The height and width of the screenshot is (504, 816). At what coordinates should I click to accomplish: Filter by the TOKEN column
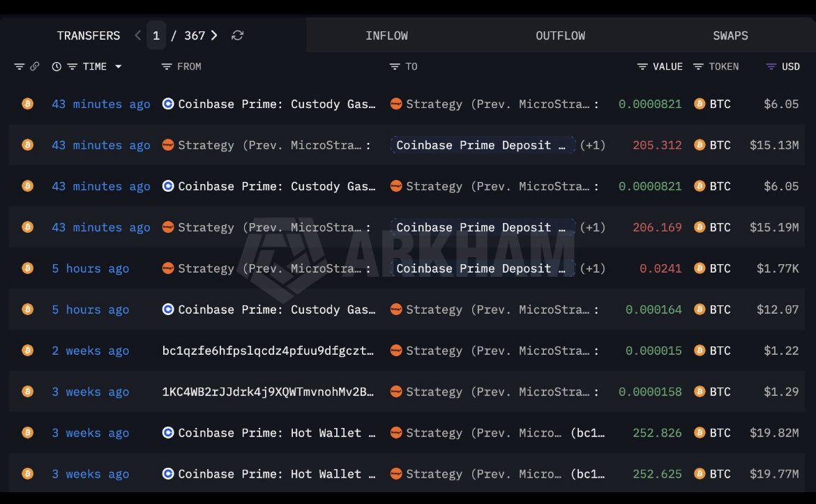tap(698, 67)
